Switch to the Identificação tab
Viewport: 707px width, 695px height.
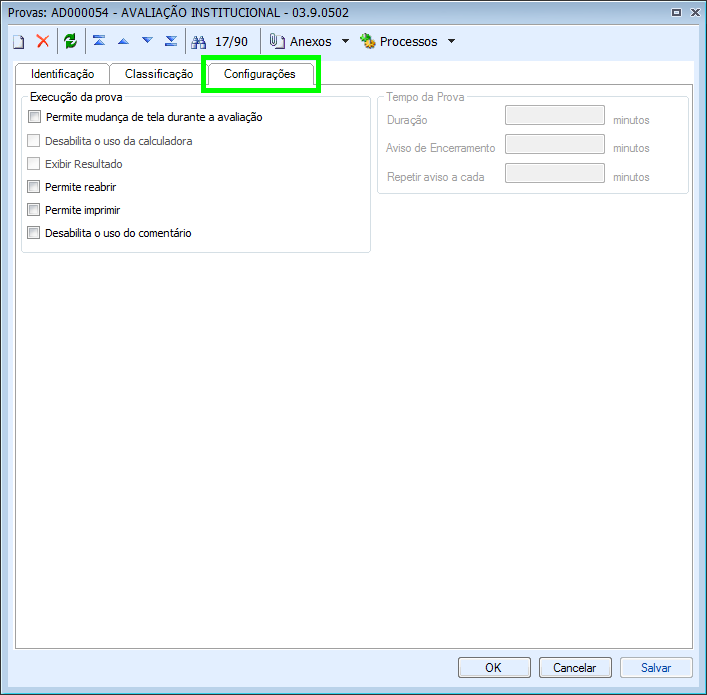[x=62, y=74]
